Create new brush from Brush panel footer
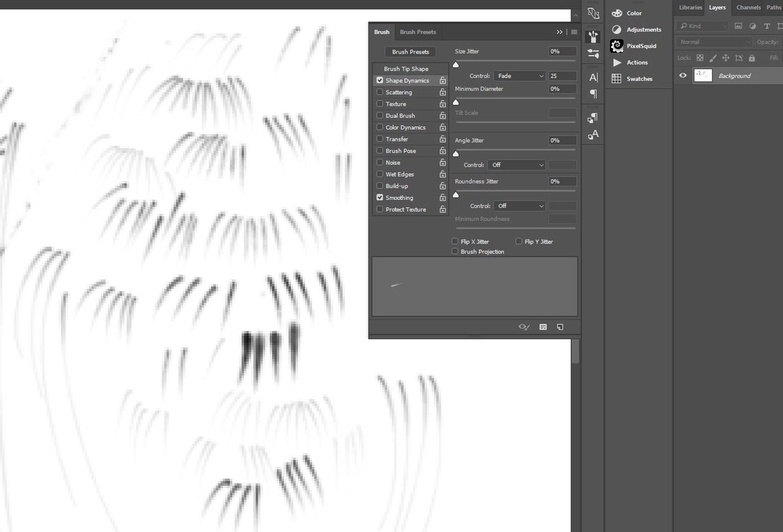Viewport: 783px width, 532px height. [560, 327]
